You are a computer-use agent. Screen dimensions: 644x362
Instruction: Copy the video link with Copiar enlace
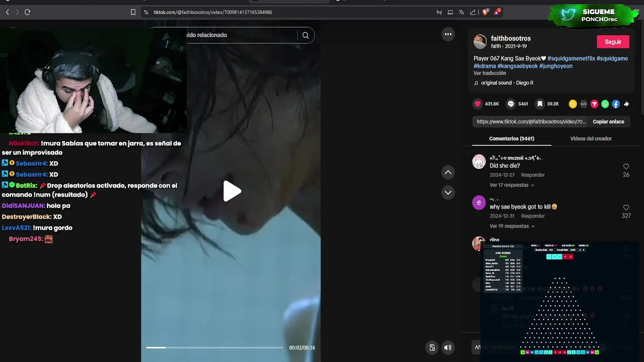click(x=608, y=122)
